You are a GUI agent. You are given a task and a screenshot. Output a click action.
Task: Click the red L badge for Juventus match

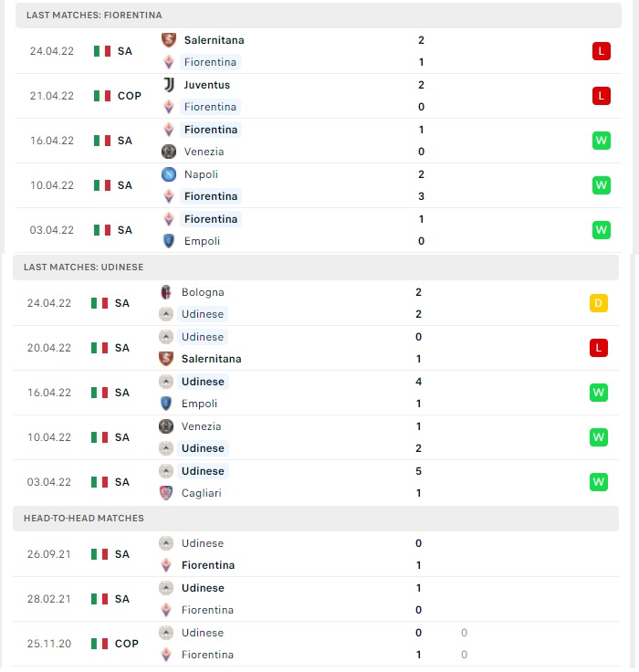[602, 96]
